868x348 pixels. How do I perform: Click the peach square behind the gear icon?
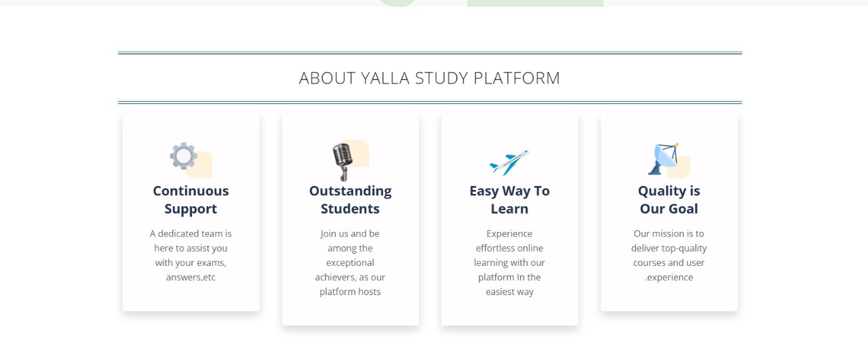pyautogui.click(x=201, y=166)
